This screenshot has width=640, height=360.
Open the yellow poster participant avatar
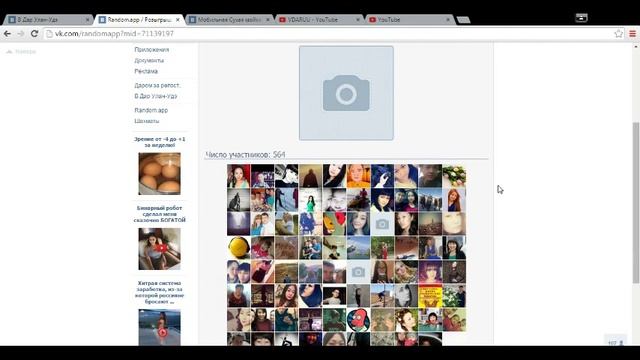[x=430, y=296]
